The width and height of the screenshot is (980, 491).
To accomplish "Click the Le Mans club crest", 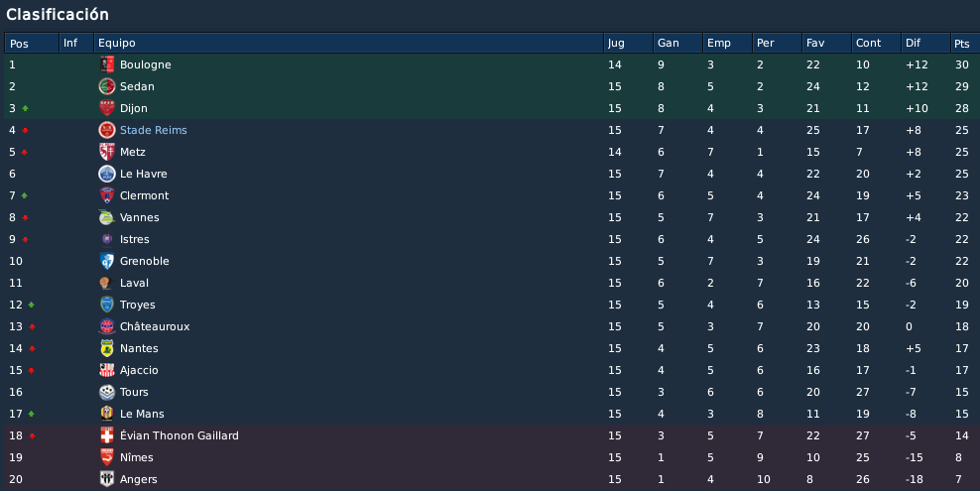I will point(107,414).
